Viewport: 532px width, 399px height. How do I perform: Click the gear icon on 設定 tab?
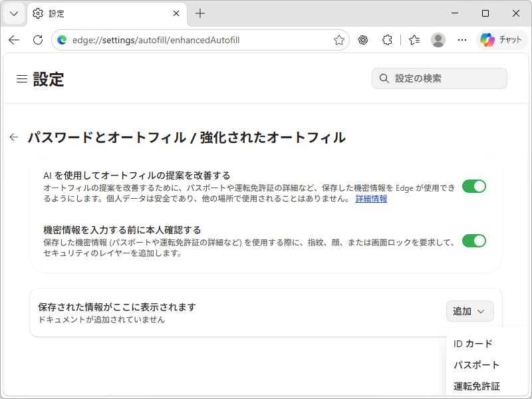click(38, 13)
